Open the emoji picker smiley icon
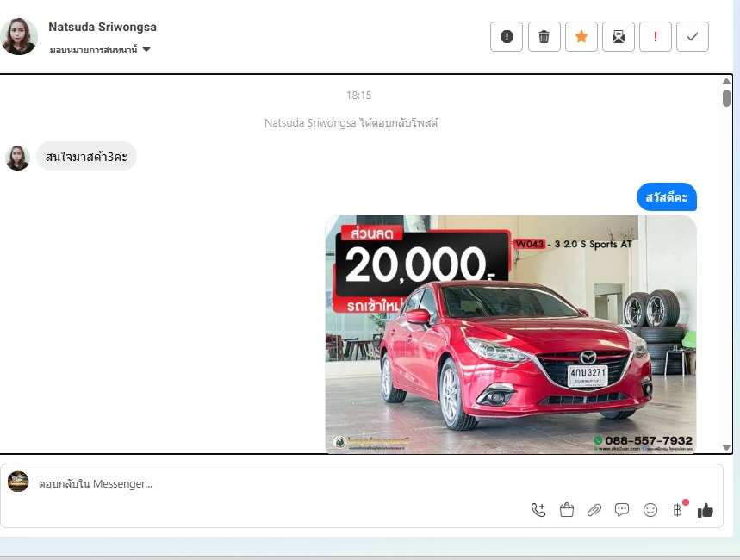 pos(650,510)
